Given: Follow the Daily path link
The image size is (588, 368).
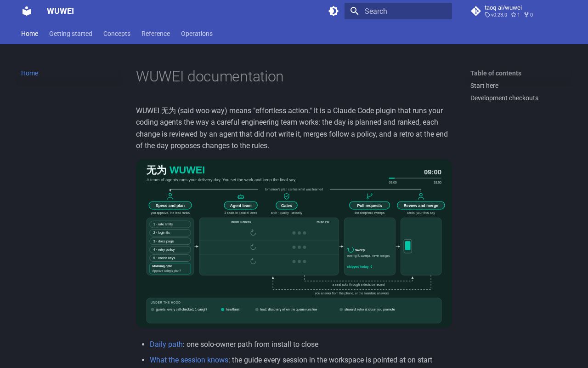Looking at the screenshot, I should pyautogui.click(x=166, y=344).
